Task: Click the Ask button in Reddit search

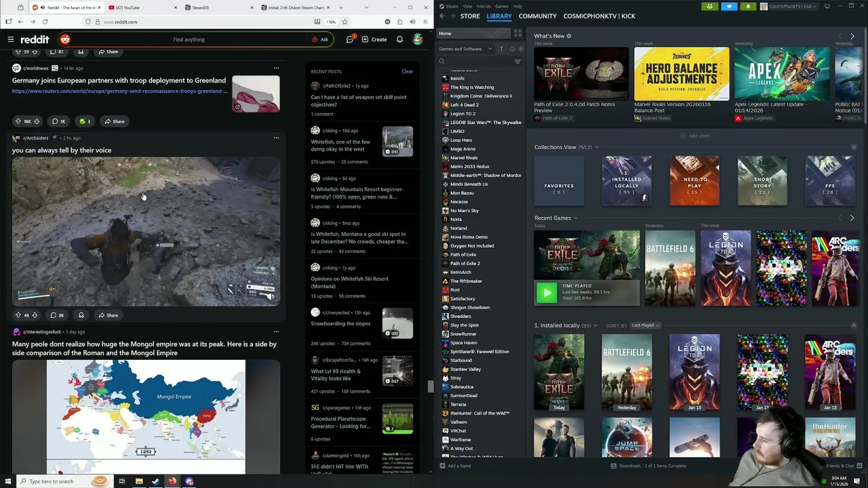Action: click(x=319, y=39)
